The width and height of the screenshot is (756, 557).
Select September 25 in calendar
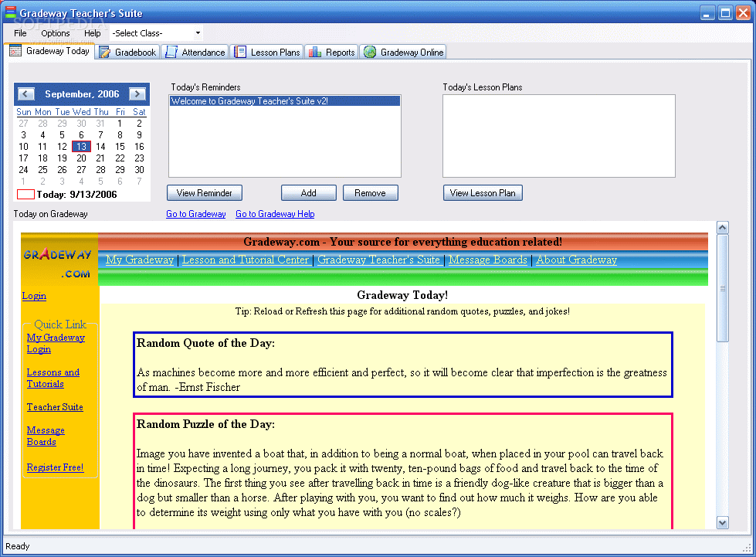tap(43, 170)
